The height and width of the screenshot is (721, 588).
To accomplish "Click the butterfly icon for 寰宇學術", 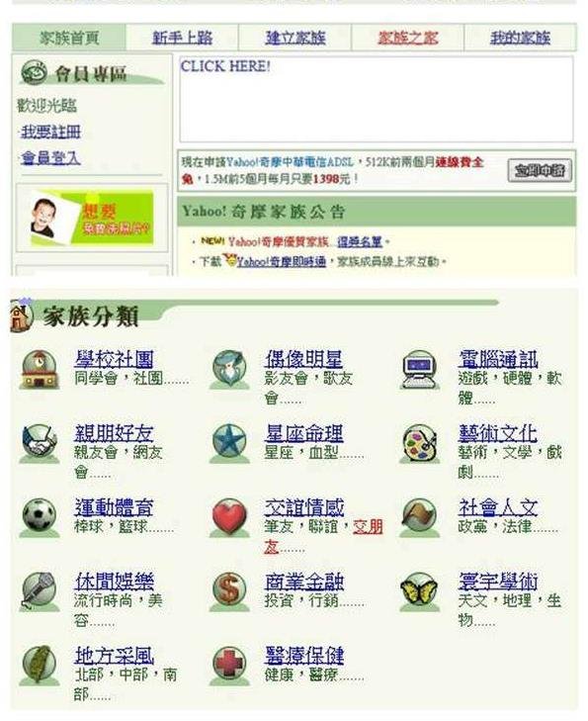I will tap(419, 591).
